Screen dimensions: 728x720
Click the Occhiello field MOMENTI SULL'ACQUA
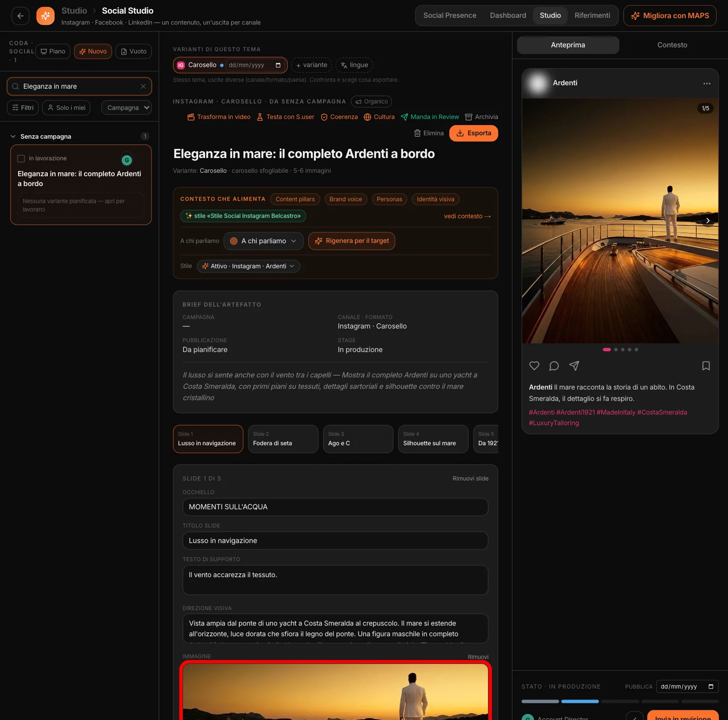[x=335, y=507]
